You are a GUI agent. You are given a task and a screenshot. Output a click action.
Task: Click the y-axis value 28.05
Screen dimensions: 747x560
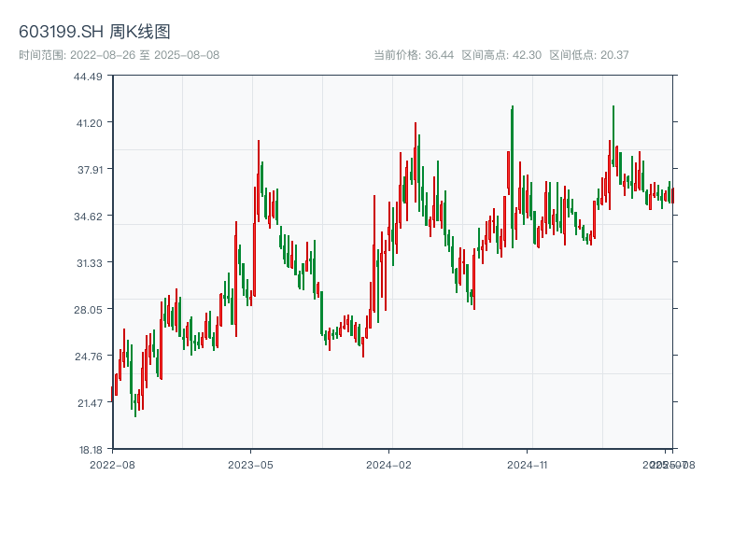tap(88, 310)
